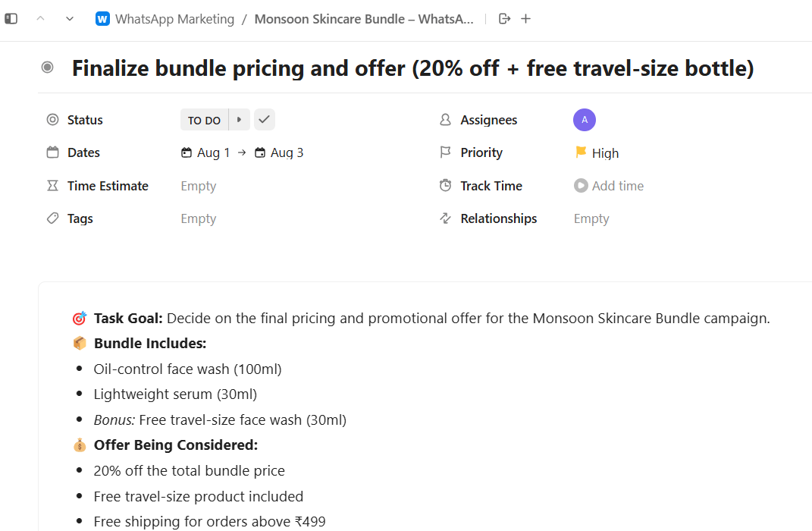This screenshot has height=531, width=812.
Task: Go to previous task with up chevron
Action: [40, 19]
